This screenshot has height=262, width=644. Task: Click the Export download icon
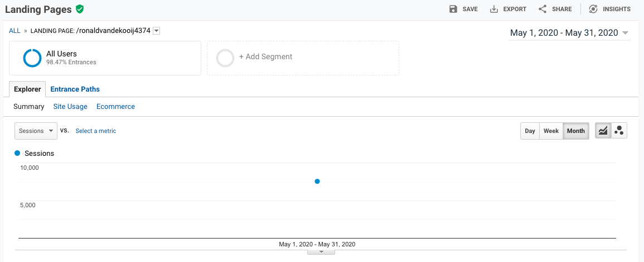[x=494, y=9]
